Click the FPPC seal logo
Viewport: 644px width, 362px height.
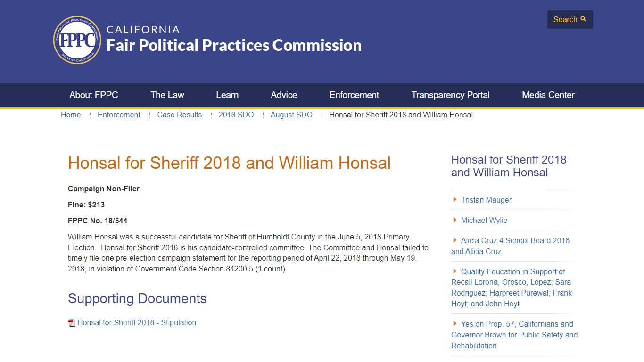(77, 40)
